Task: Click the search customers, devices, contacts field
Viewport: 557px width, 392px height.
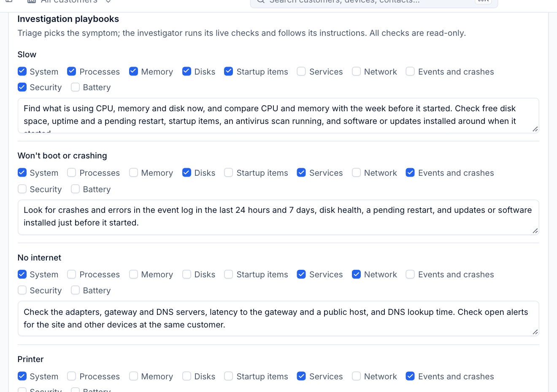Action: (x=374, y=2)
